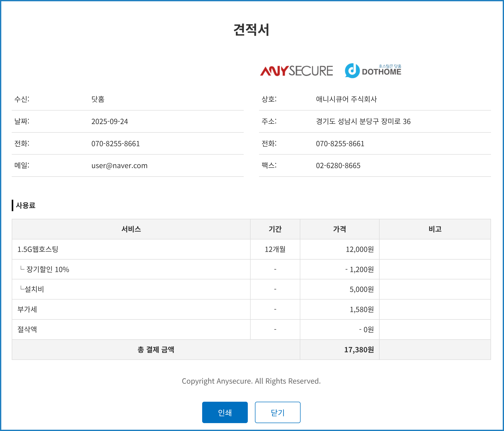Image resolution: width=504 pixels, height=431 pixels.
Task: Click company name 애니시큐어 주식회사
Action: pos(346,99)
